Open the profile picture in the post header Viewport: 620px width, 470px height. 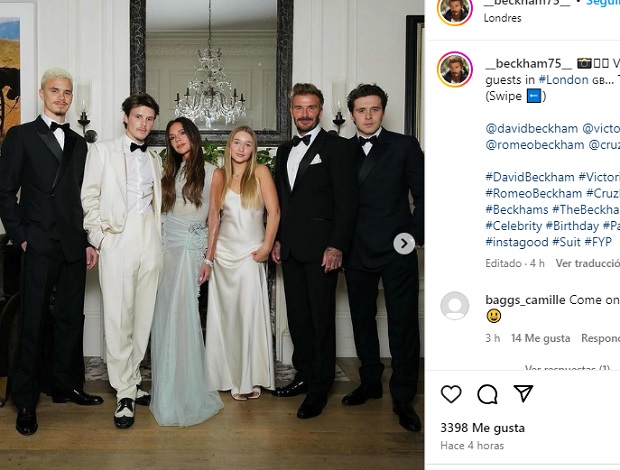455,11
